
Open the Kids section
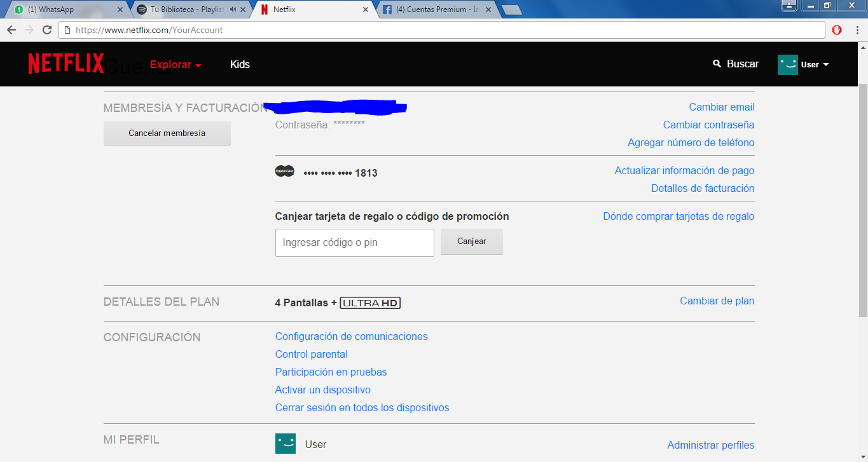[x=240, y=64]
